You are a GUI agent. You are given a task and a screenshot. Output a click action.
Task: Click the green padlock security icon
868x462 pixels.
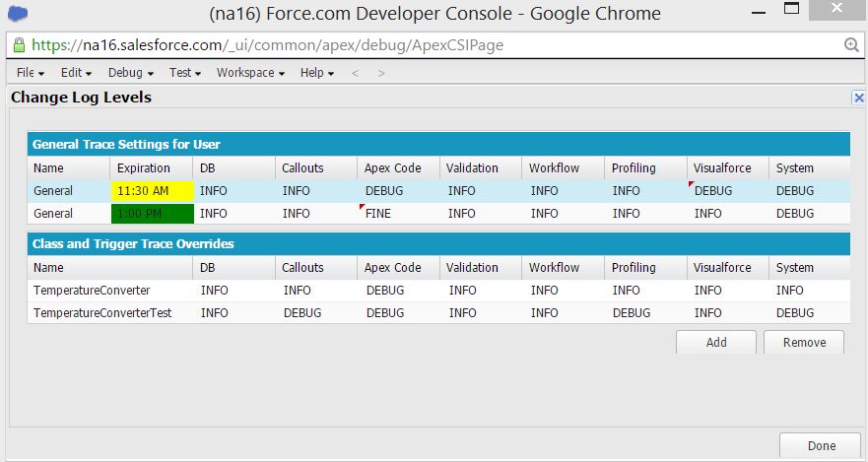click(19, 44)
